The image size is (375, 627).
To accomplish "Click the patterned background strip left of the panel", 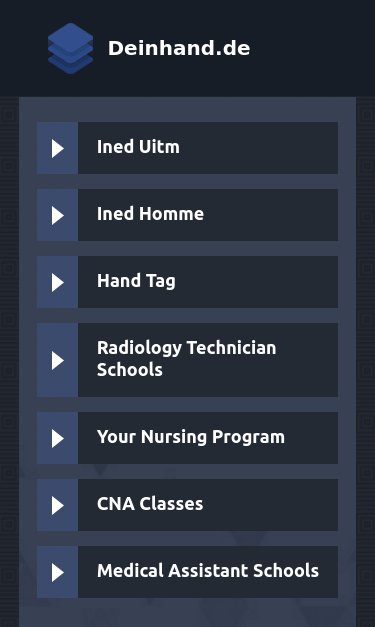I will pos(9,361).
